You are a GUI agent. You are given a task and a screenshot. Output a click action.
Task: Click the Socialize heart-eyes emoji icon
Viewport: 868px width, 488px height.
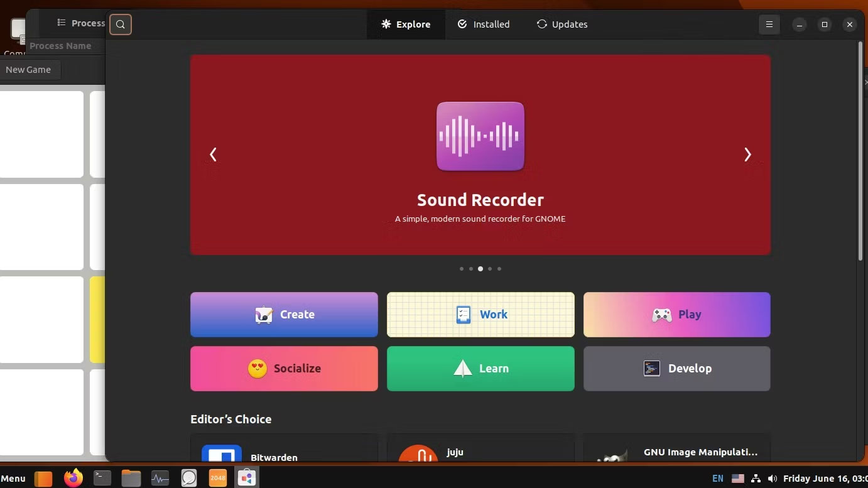[258, 369]
